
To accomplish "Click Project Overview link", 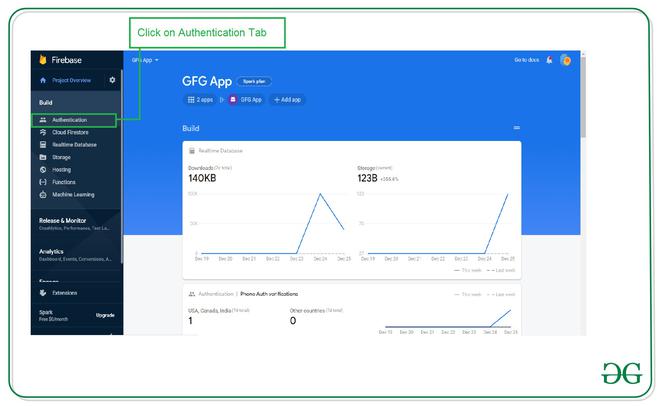I will [x=71, y=80].
